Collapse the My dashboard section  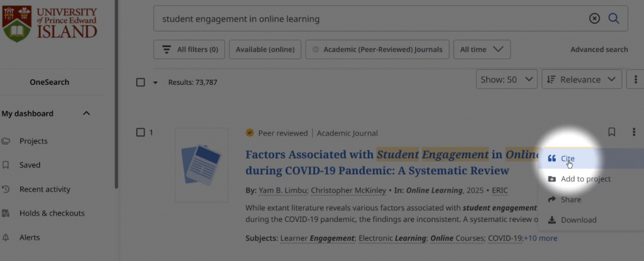click(x=87, y=113)
